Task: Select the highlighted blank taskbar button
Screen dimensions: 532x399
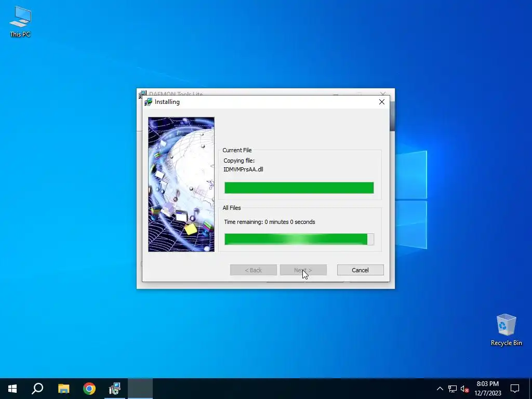Action: point(140,389)
